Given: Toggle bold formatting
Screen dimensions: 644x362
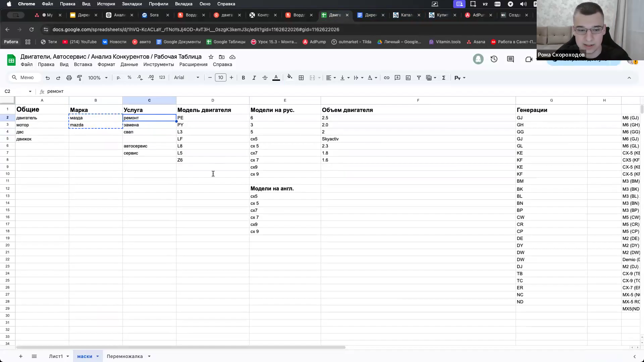Looking at the screenshot, I should pos(243,78).
